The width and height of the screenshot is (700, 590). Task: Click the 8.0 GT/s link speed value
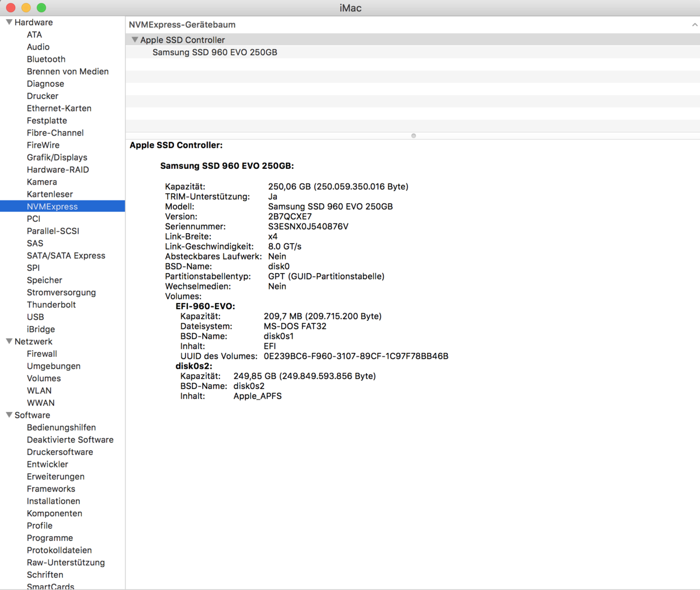tap(284, 246)
